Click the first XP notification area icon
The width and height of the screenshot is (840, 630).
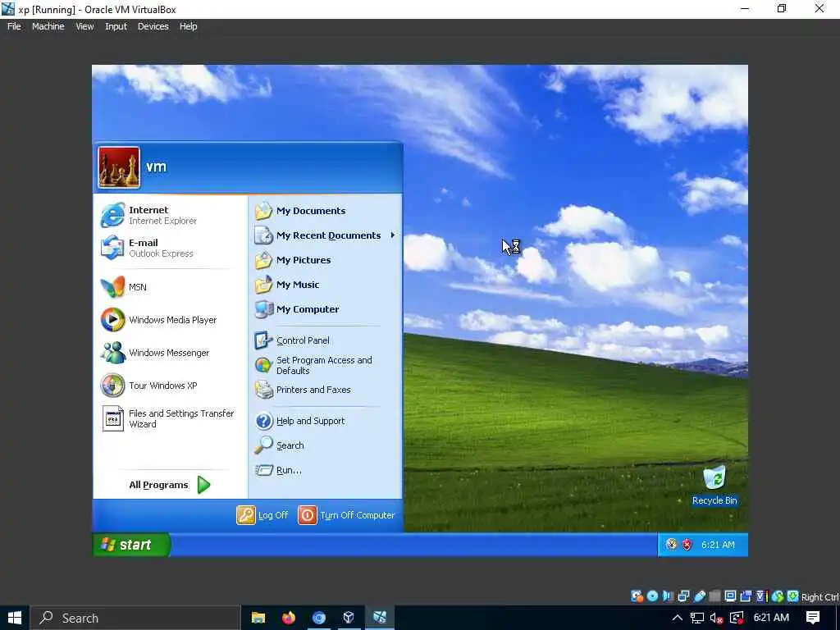pos(671,545)
